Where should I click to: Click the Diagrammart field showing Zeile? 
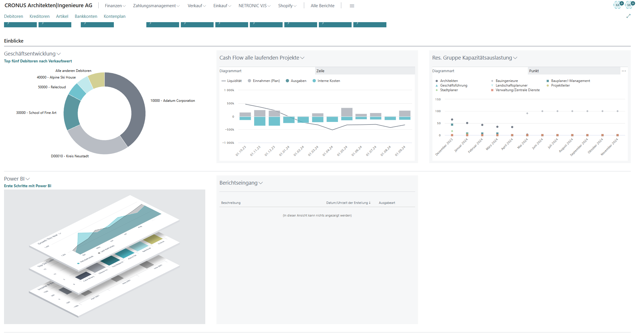365,71
